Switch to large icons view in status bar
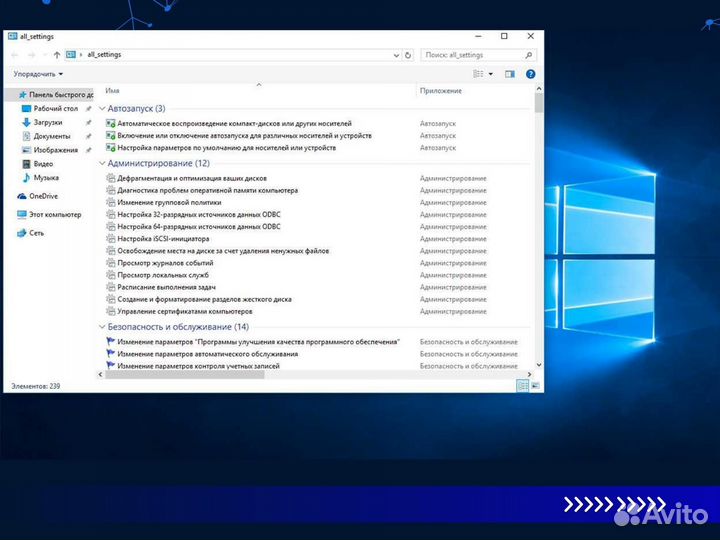The height and width of the screenshot is (540, 720). tap(535, 386)
